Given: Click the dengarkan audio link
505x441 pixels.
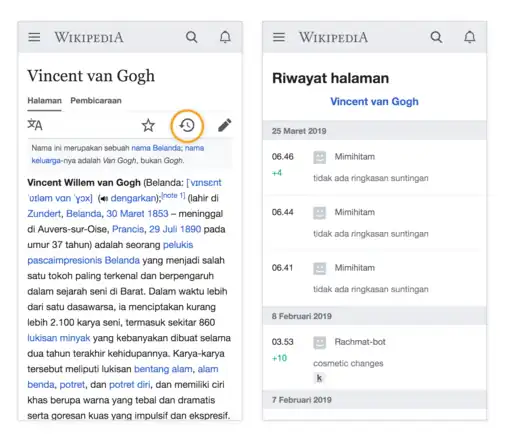Looking at the screenshot, I should pyautogui.click(x=133, y=198).
